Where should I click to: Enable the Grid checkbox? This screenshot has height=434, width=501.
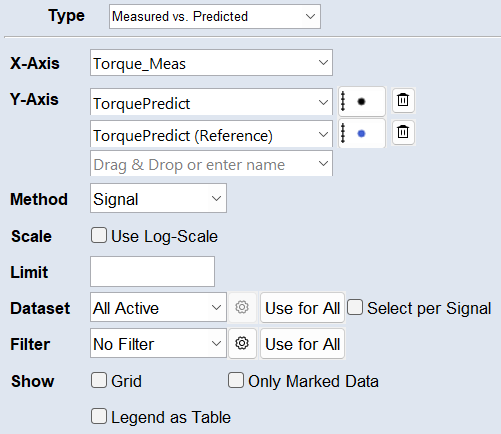pyautogui.click(x=99, y=380)
